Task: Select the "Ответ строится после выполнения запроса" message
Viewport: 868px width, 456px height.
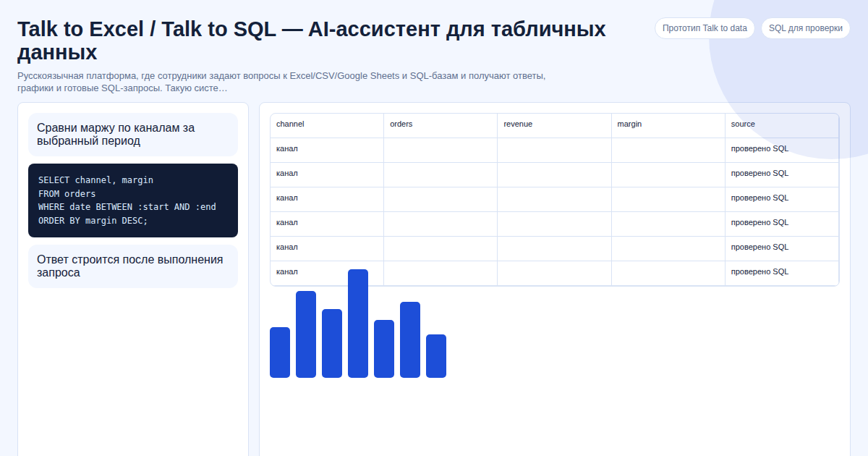Action: [133, 266]
